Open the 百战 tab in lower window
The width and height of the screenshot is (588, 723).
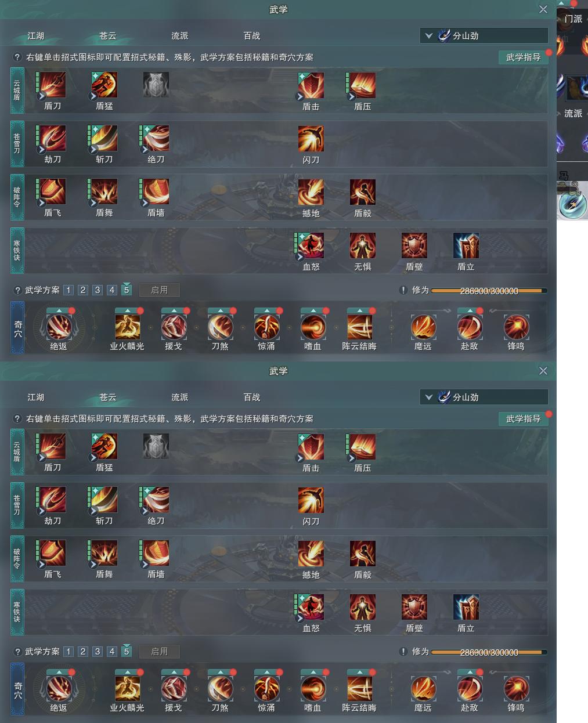[x=252, y=397]
